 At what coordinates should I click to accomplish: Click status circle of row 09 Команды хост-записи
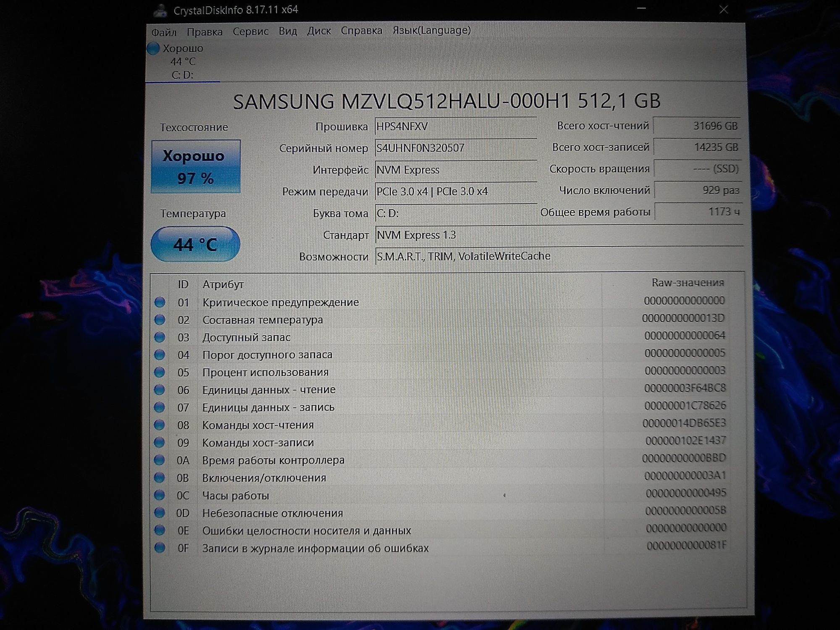click(160, 442)
